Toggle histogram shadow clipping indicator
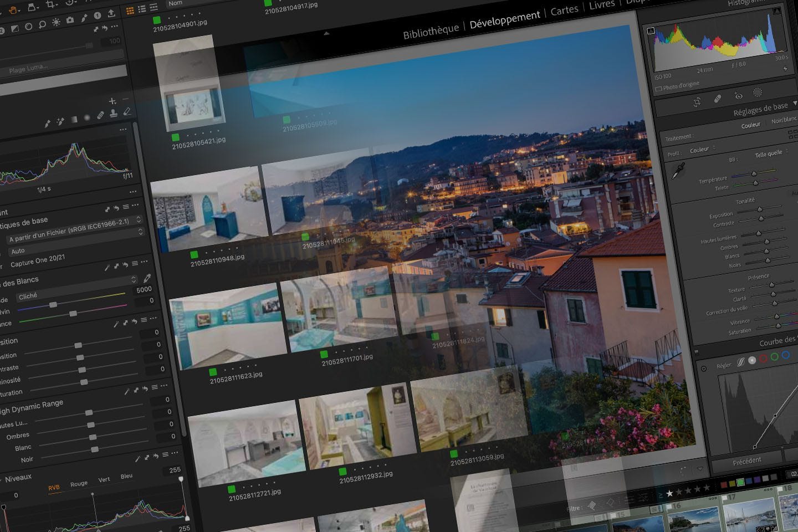The image size is (798, 532). click(x=651, y=32)
